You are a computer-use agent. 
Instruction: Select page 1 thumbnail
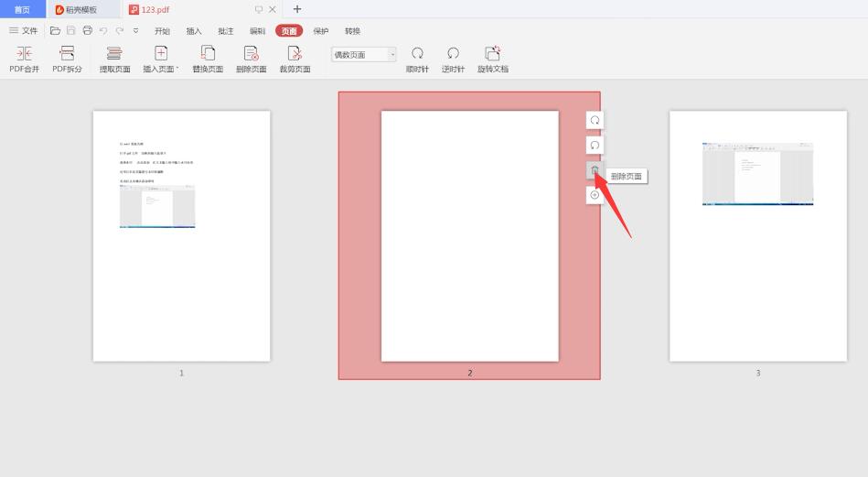click(x=182, y=236)
